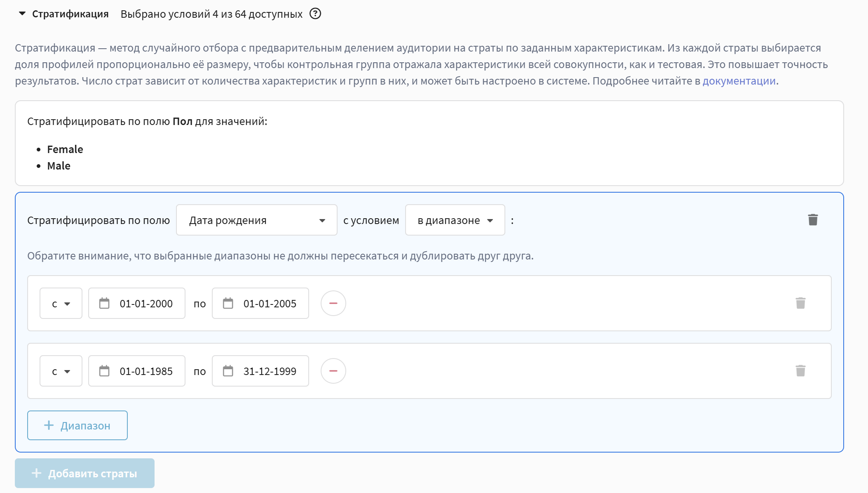Click the help question mark icon
Image resolution: width=868 pixels, height=493 pixels.
pyautogui.click(x=315, y=14)
